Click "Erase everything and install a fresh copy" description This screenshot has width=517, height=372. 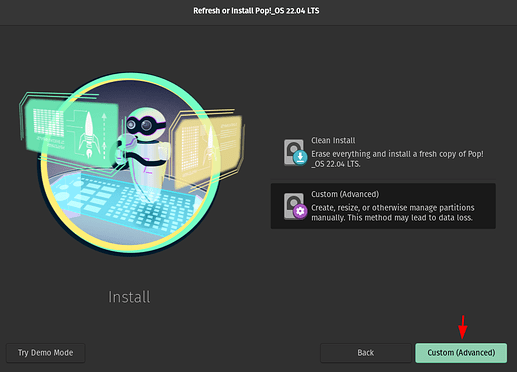click(x=397, y=159)
